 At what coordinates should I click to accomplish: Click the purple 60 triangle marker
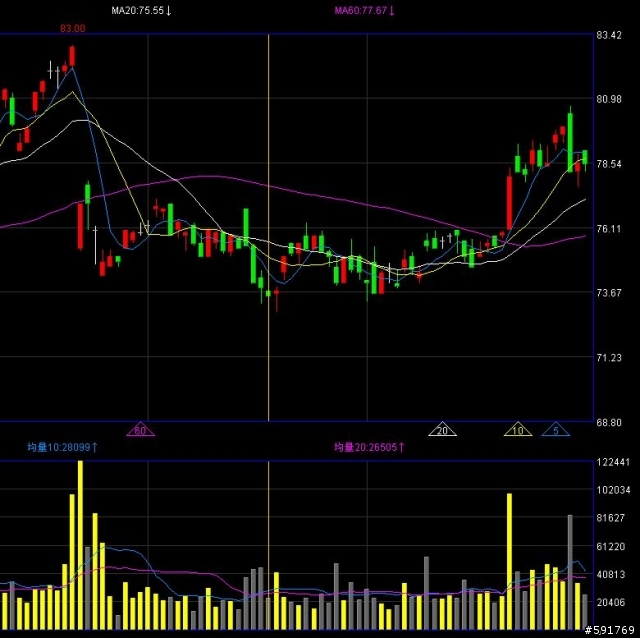140,429
